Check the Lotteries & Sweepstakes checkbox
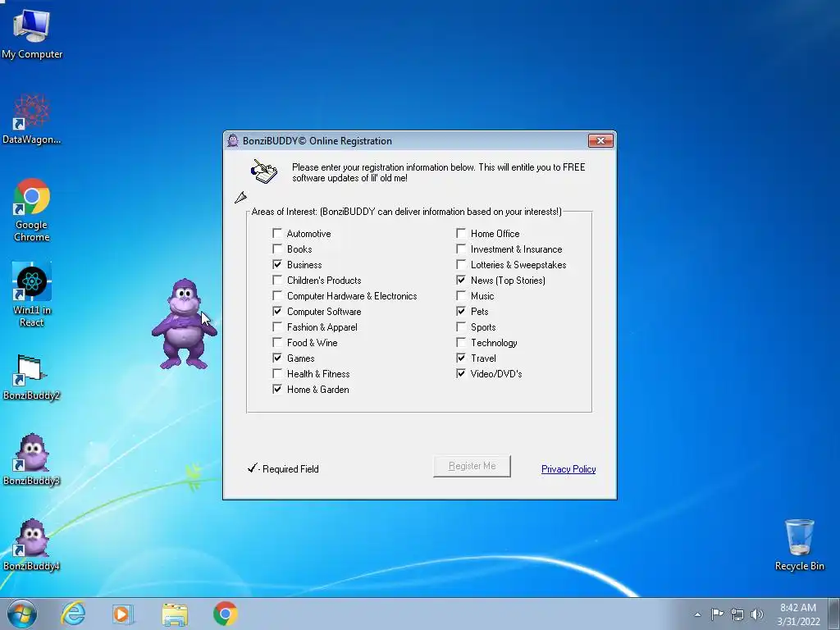The image size is (840, 630). pyautogui.click(x=461, y=264)
